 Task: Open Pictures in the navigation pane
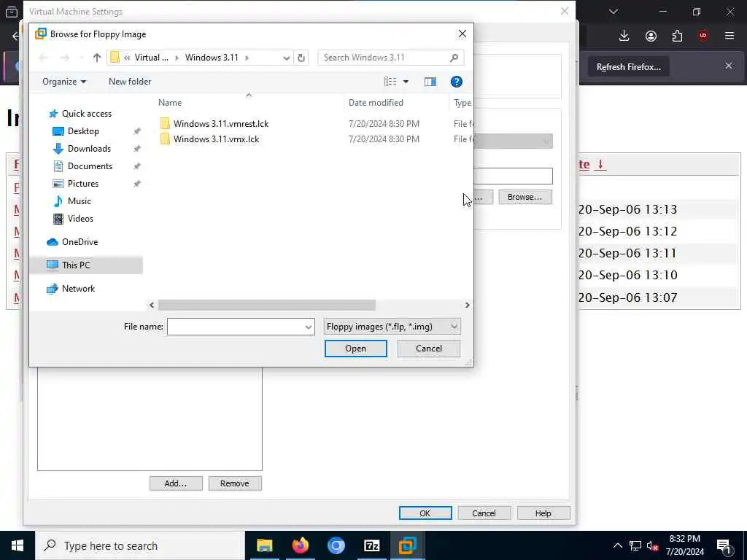(x=83, y=183)
